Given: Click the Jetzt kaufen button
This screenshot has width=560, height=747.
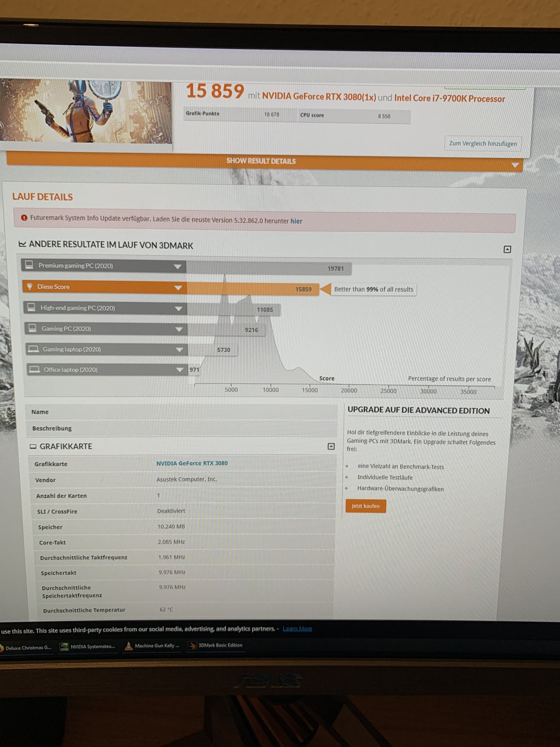Looking at the screenshot, I should 366,506.
